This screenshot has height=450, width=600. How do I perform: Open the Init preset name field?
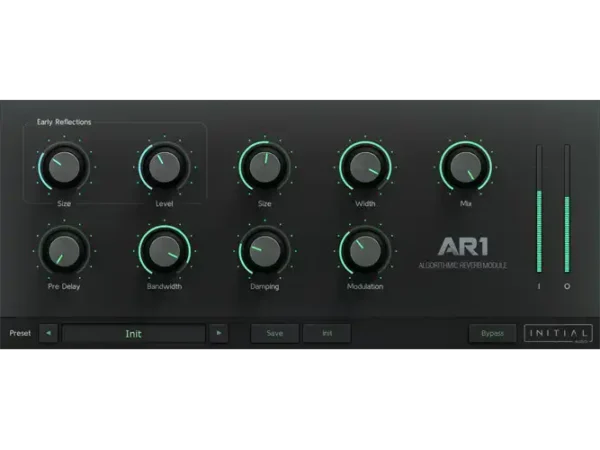point(134,333)
